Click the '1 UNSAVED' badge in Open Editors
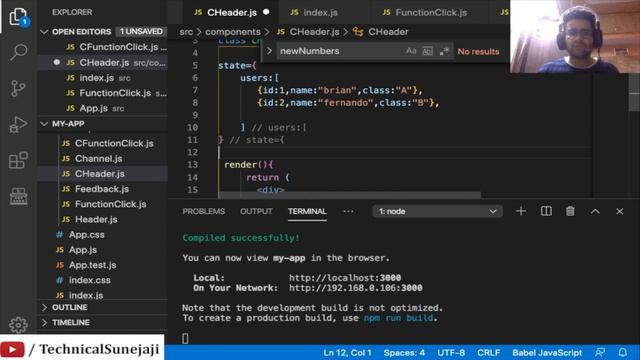The height and width of the screenshot is (360, 640). (141, 31)
